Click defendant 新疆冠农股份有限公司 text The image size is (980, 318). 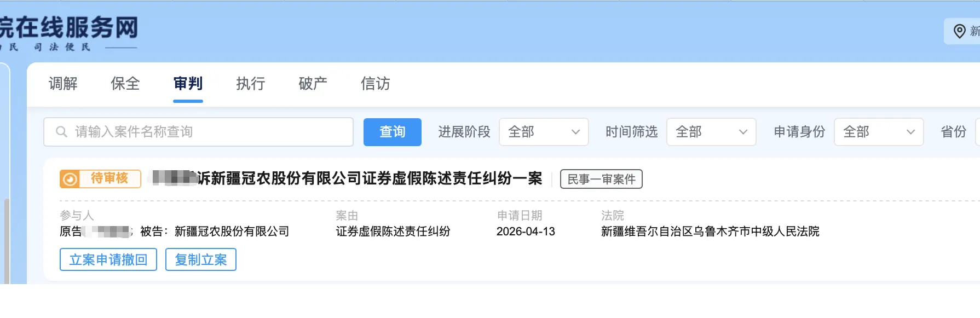coord(232,232)
